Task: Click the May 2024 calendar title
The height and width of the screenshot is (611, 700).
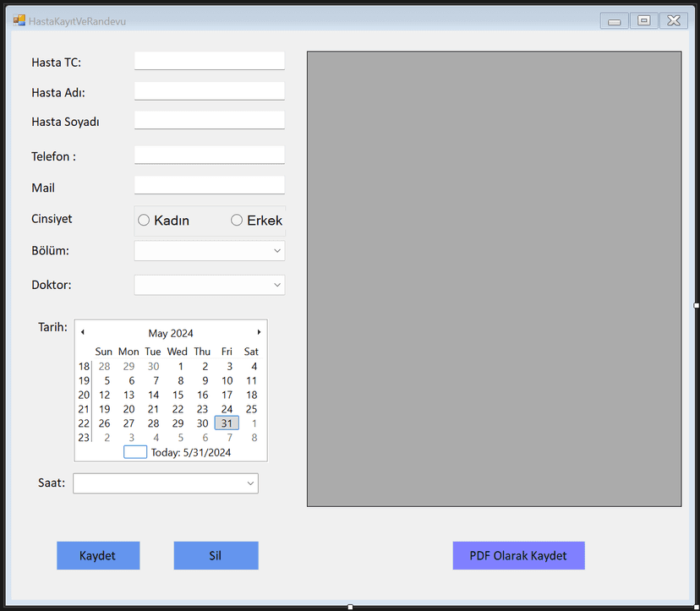Action: 171,334
